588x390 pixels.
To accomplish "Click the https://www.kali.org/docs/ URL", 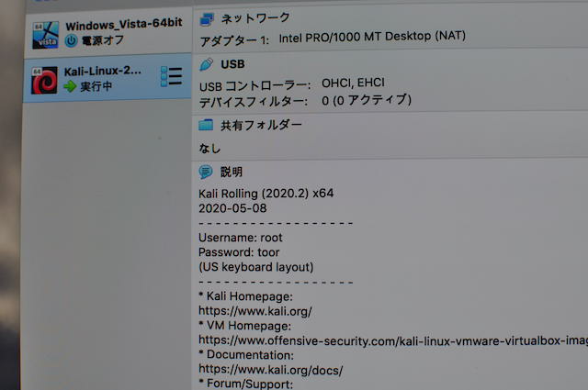I will coord(270,370).
